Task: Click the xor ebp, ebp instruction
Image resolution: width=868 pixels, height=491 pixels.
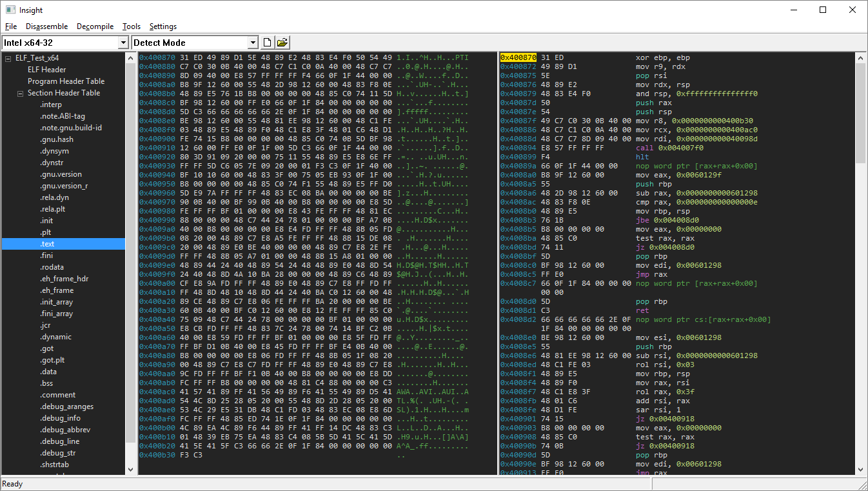Action: (663, 57)
